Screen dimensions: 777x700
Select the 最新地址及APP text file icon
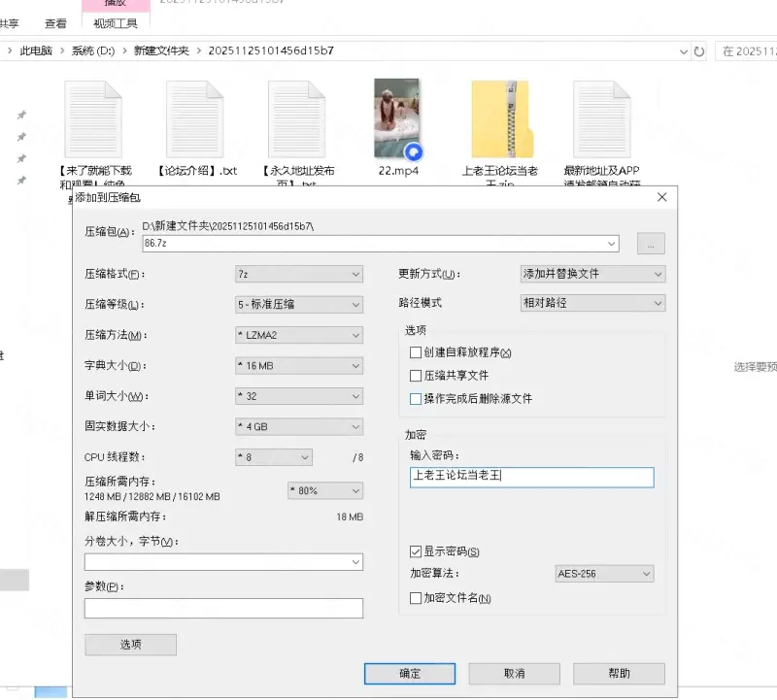pyautogui.click(x=601, y=119)
